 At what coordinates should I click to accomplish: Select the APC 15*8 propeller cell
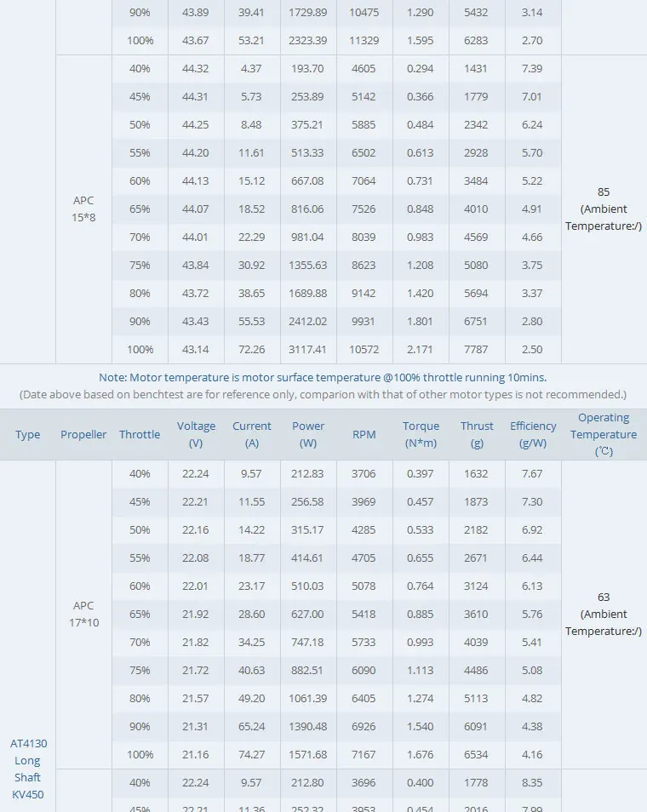[83, 209]
